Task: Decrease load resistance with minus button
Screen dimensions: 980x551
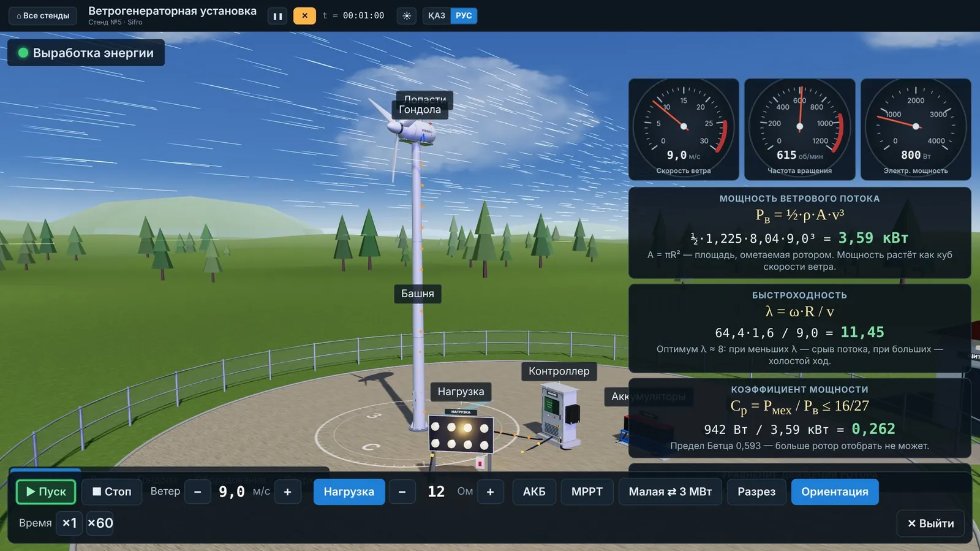Action: coord(402,492)
